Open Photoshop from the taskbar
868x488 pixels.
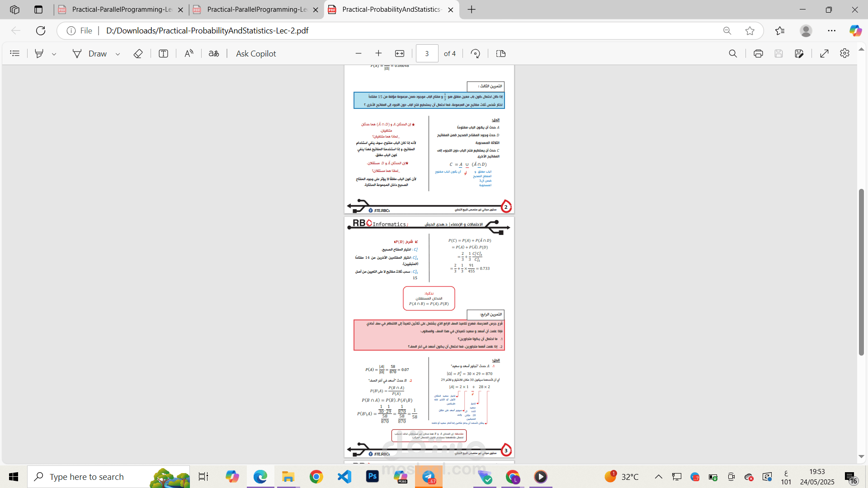(x=373, y=477)
